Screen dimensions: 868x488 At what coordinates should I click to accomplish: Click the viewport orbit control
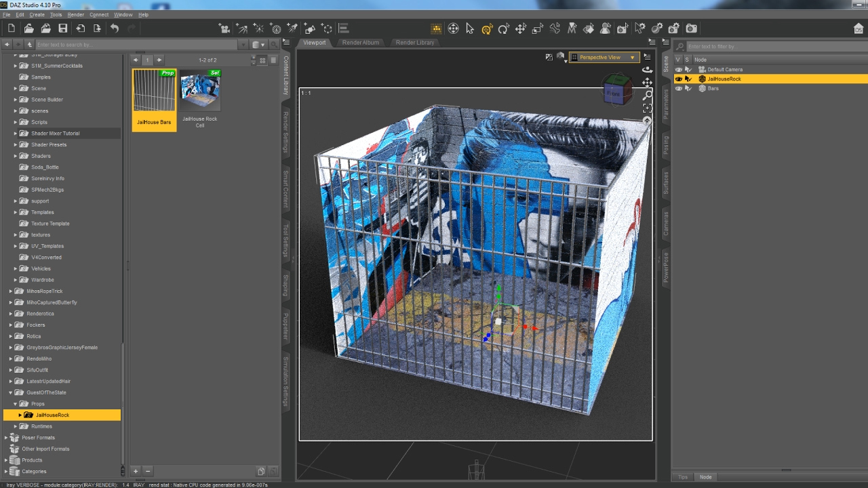[x=647, y=70]
